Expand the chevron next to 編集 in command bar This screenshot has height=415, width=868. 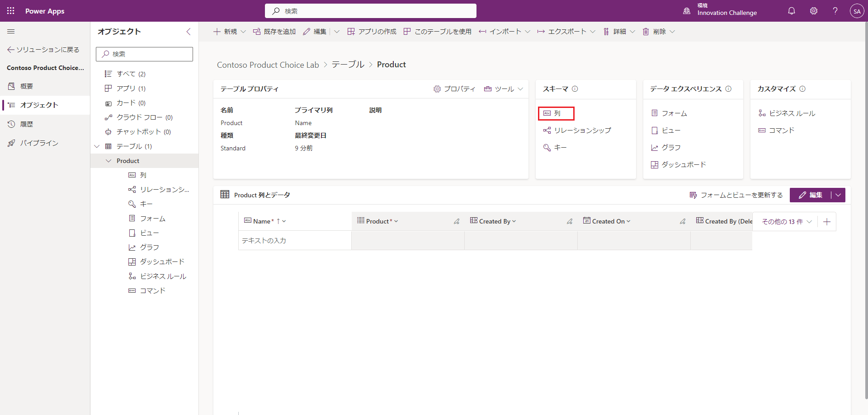pos(337,32)
